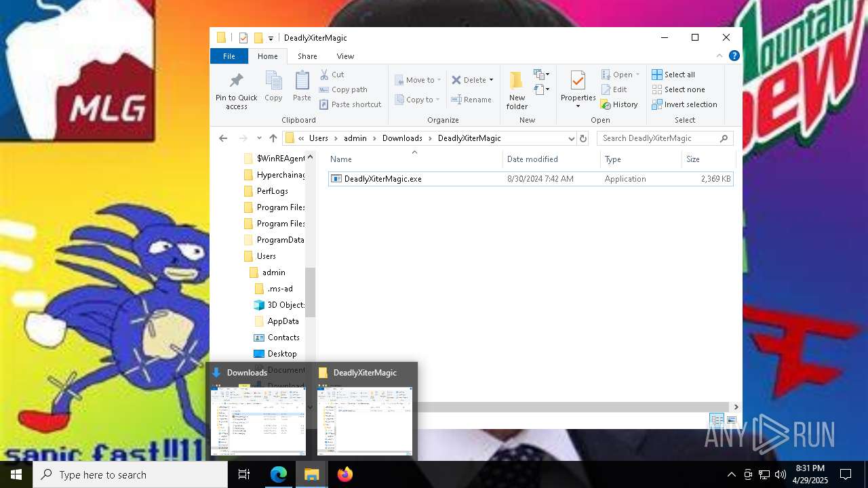Switch to large icons view in status bar
Screen dimensions: 868x488
point(732,421)
